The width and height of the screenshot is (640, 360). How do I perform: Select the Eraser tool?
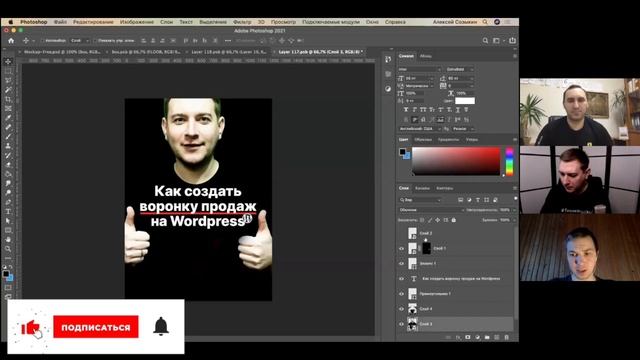coord(8,165)
